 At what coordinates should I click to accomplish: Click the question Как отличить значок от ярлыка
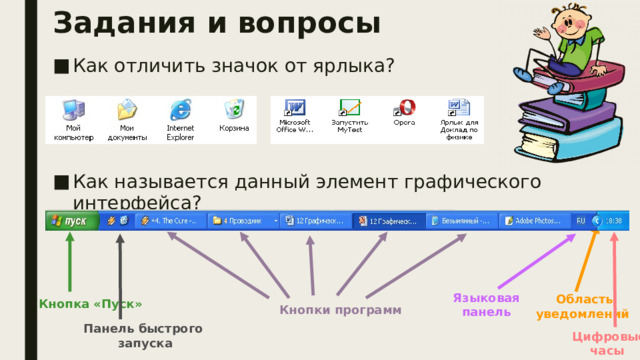point(233,65)
